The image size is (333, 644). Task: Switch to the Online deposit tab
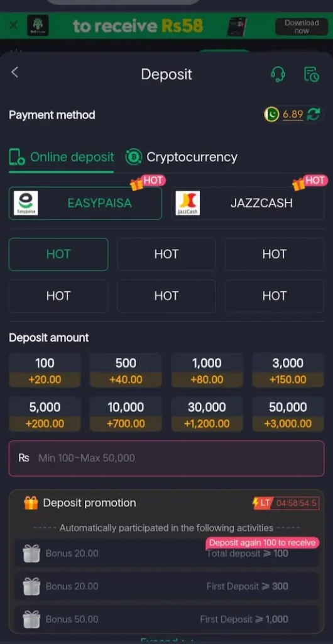62,157
